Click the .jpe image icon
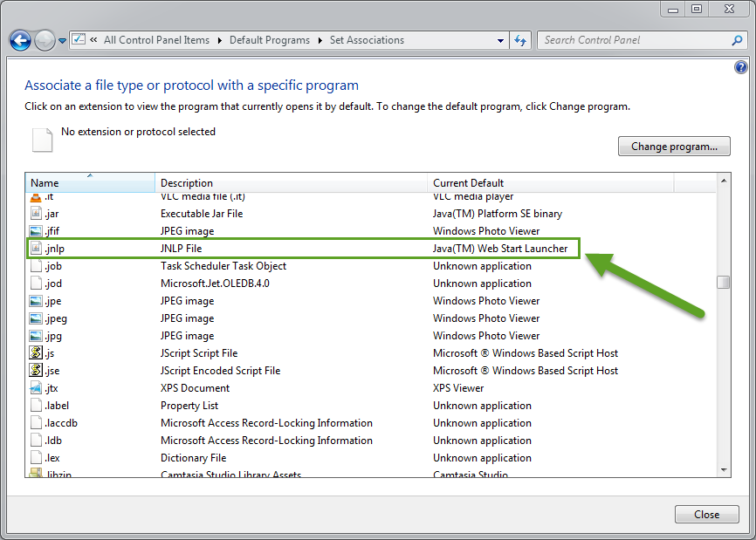756x540 pixels. pyautogui.click(x=36, y=301)
